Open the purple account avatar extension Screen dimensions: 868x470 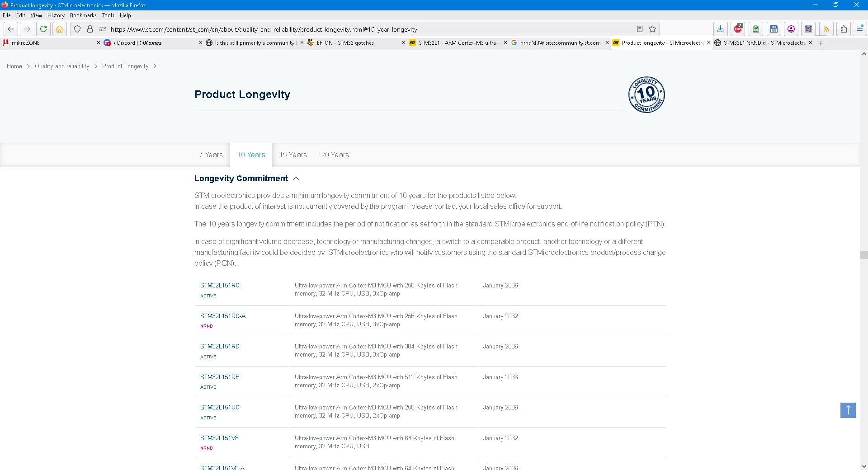coord(791,29)
